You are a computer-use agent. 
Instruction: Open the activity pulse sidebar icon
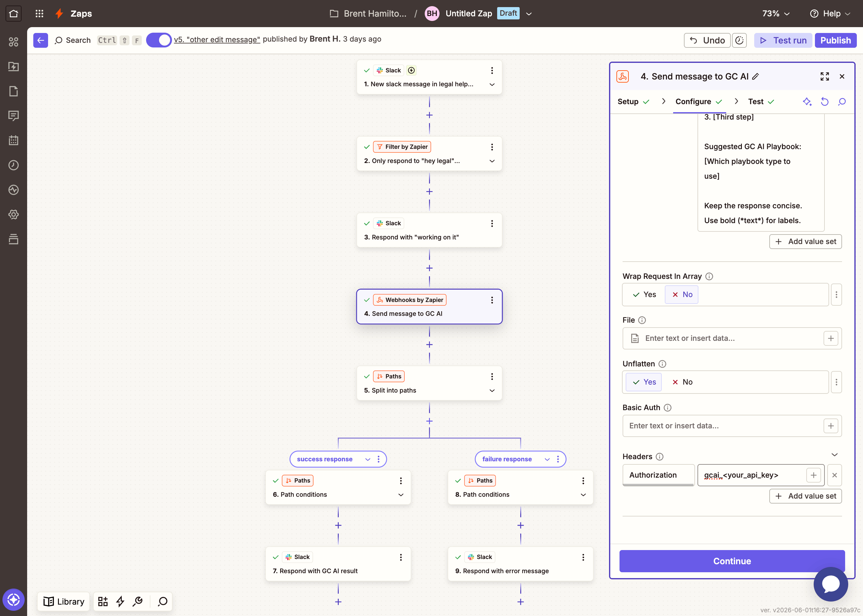coord(14,190)
